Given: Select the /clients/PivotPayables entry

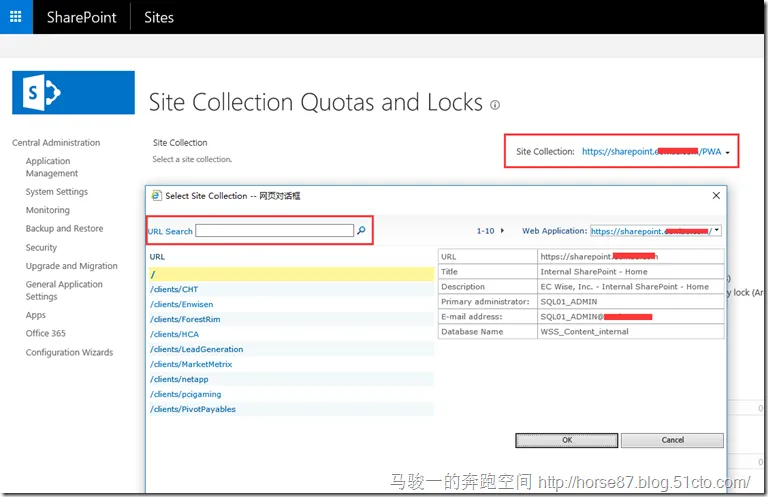Looking at the screenshot, I should click(x=194, y=410).
